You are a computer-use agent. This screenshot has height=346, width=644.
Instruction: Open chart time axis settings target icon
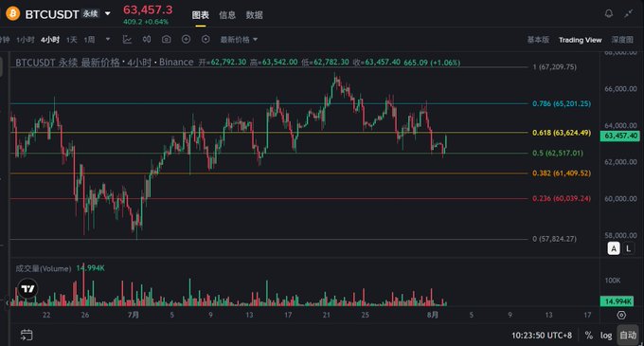click(621, 315)
